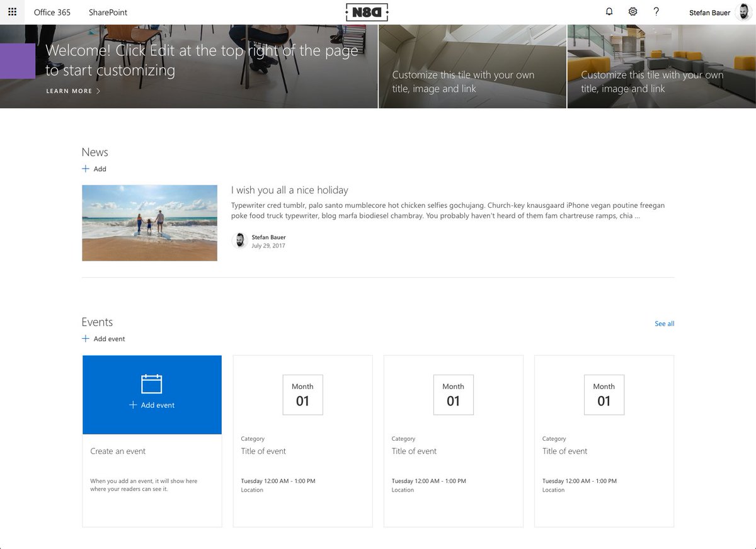Viewport: 756px width, 549px height.
Task: Open the Office 365 menu item
Action: click(52, 12)
